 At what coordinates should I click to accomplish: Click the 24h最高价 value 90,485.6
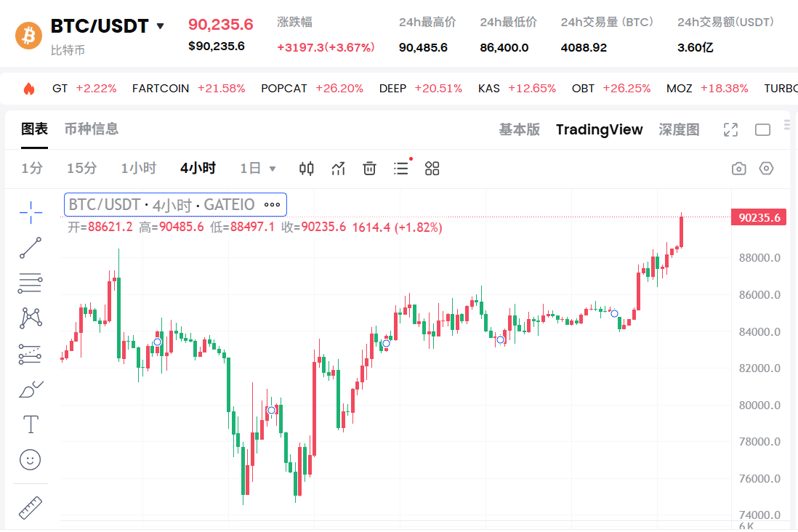coord(423,48)
